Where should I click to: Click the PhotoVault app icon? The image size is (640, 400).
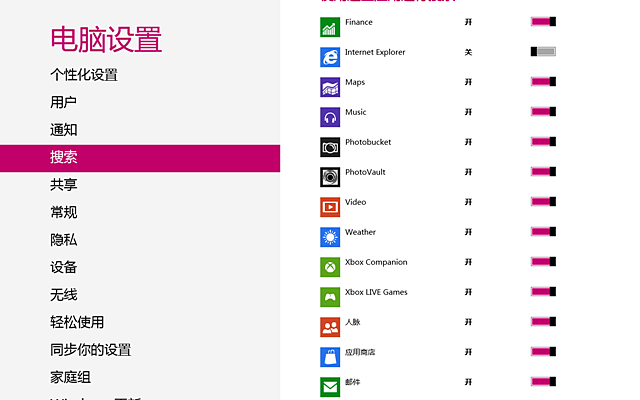330,177
